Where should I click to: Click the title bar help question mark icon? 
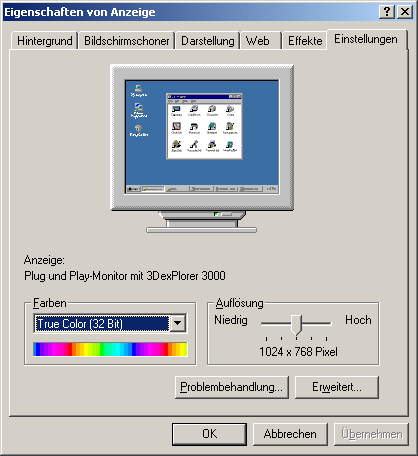click(x=387, y=12)
